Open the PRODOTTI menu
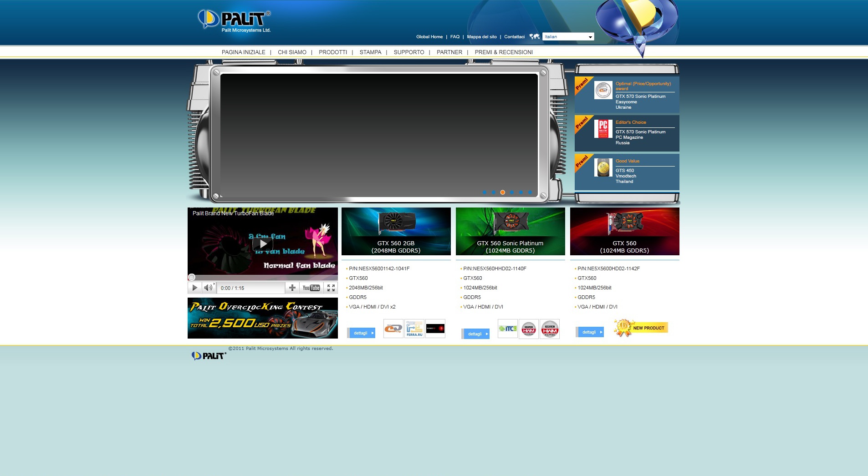868x476 pixels. point(333,52)
